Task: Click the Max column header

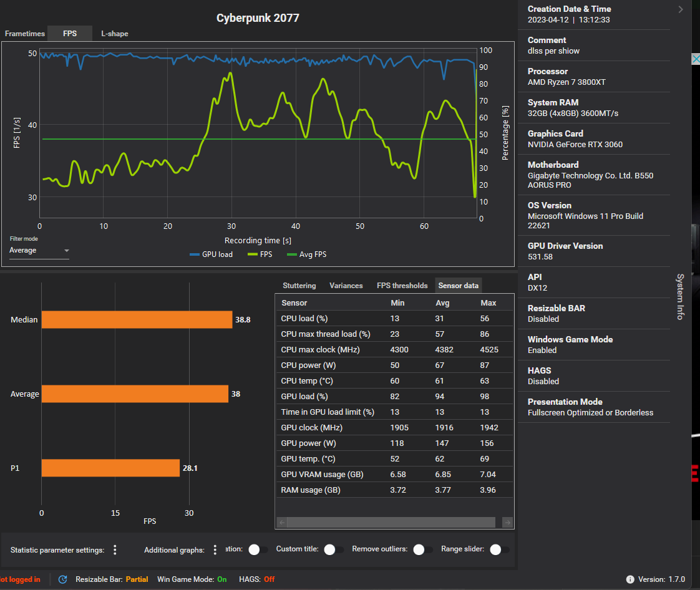Action: tap(489, 302)
